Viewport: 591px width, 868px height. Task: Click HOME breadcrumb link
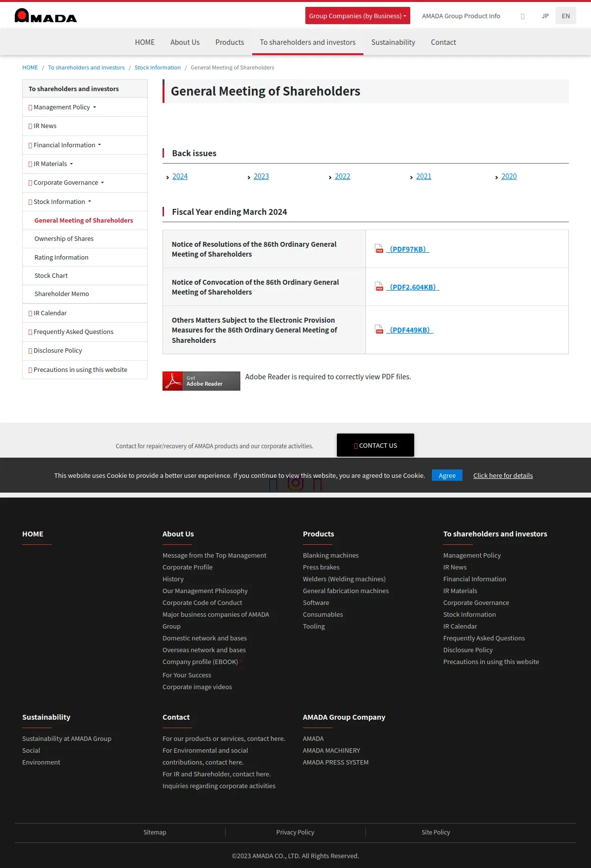click(x=30, y=67)
